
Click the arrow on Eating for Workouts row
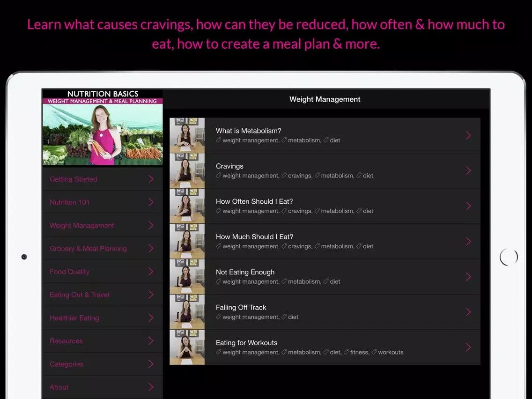(x=468, y=347)
